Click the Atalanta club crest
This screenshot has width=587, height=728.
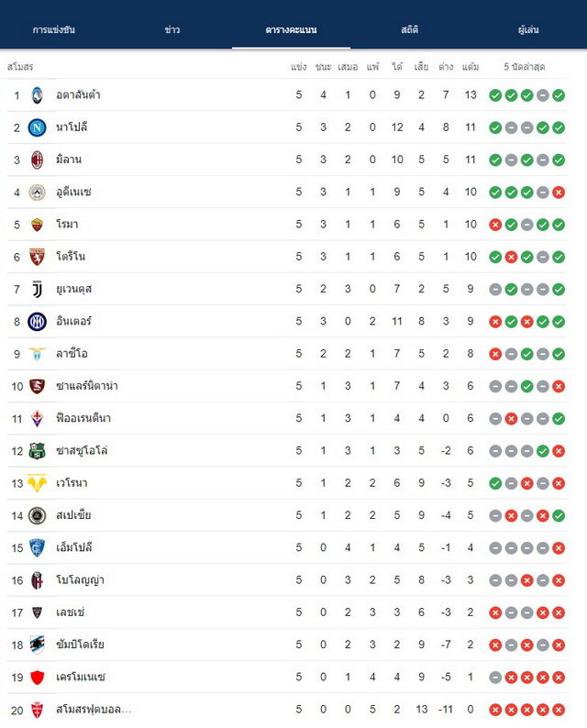tap(38, 95)
